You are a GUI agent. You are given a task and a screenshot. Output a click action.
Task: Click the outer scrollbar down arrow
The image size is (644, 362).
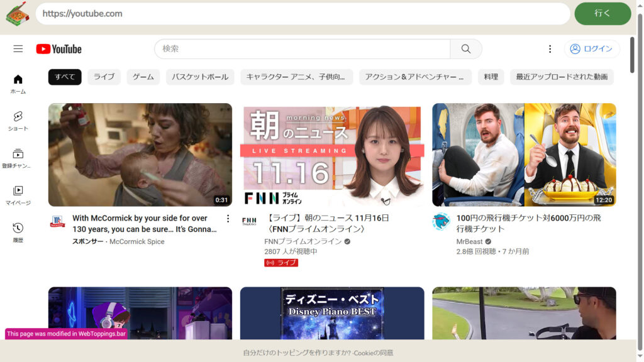(x=640, y=356)
